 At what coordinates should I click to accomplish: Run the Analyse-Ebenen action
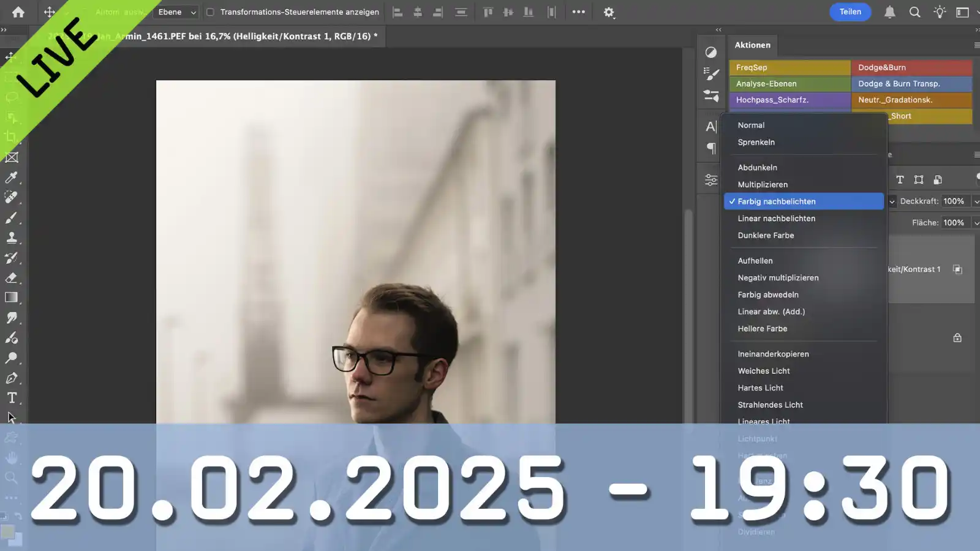coord(790,84)
